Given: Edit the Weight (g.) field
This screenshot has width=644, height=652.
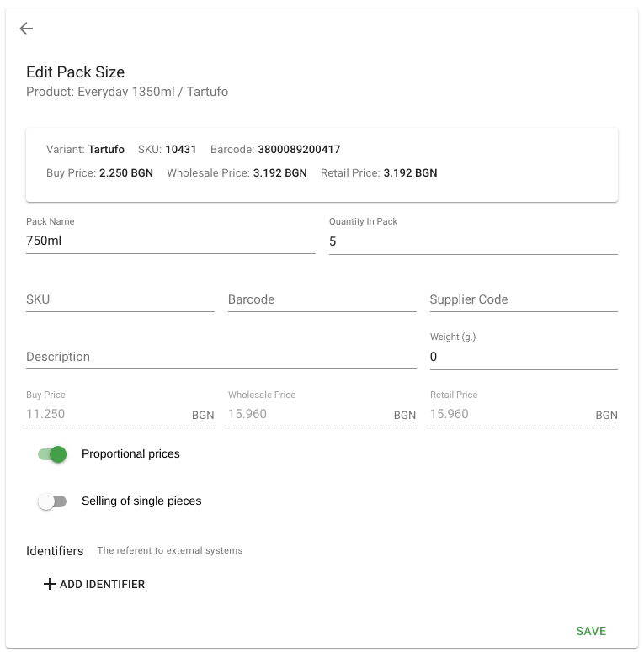Looking at the screenshot, I should 524,357.
